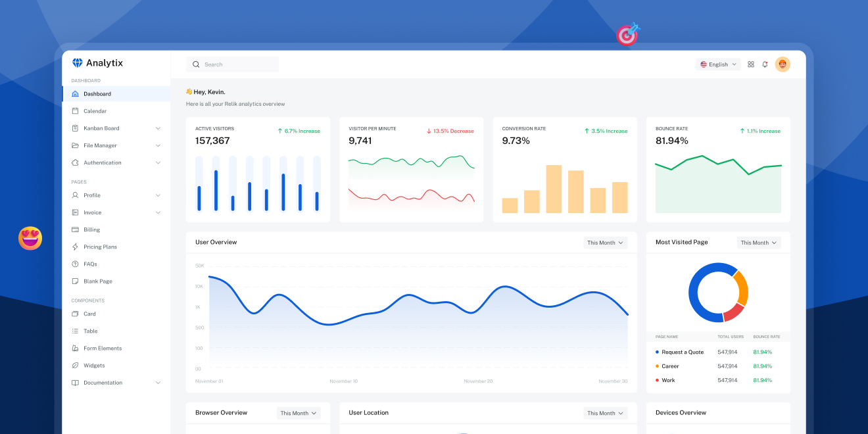Click the Analytix diamond logo icon
Screen dimensions: 868x434
(x=77, y=63)
